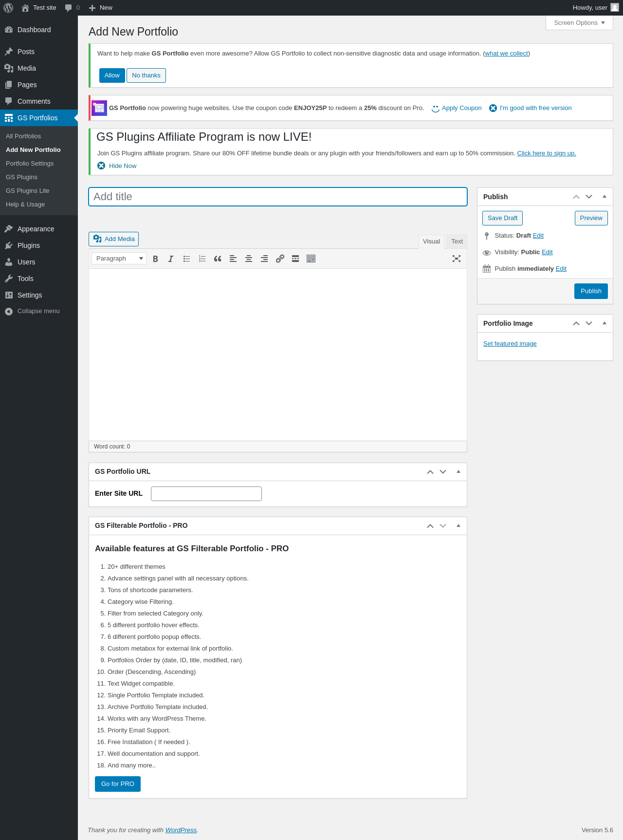Click the WordPress logo in admin bar
This screenshot has height=840, width=623.
pos(8,8)
